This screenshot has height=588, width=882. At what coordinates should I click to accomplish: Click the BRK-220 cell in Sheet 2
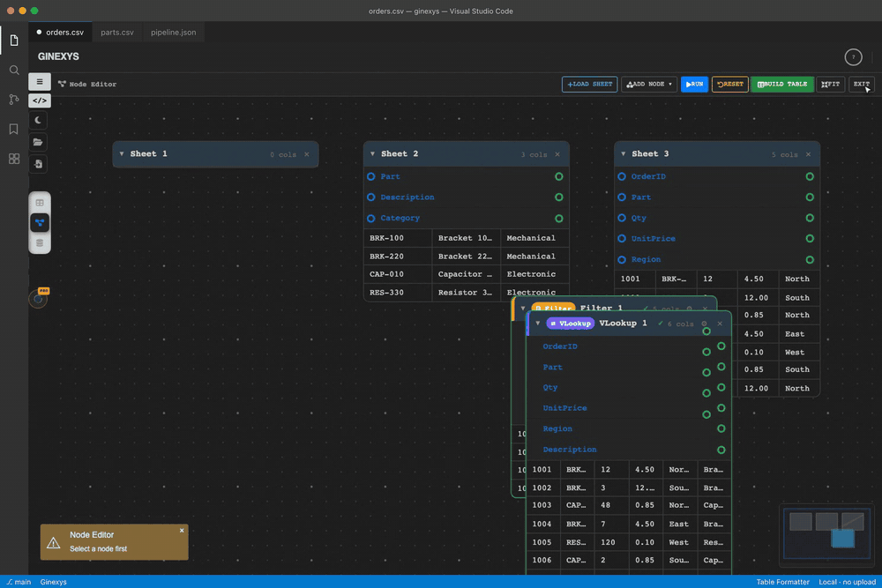(398, 257)
